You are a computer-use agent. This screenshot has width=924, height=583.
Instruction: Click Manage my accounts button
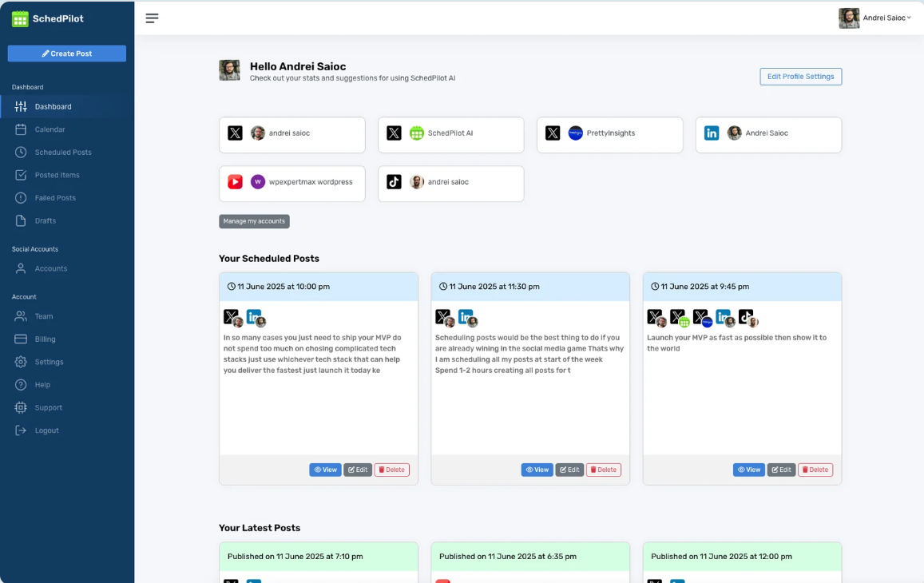click(254, 221)
